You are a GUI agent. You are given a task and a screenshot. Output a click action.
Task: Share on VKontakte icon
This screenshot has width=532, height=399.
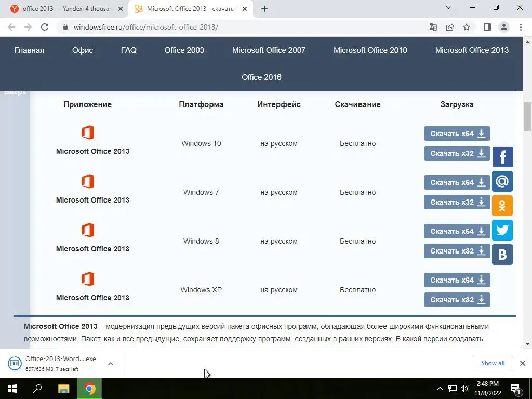(502, 255)
